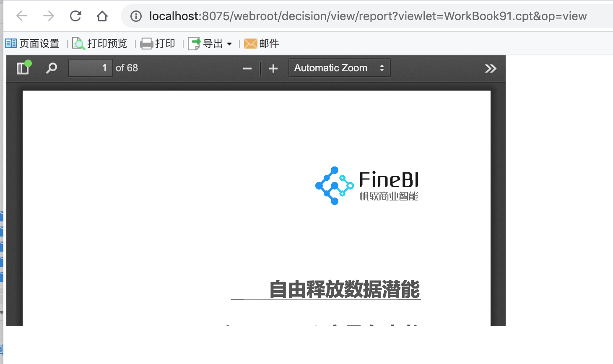Send report via 邮件 email

(x=261, y=43)
